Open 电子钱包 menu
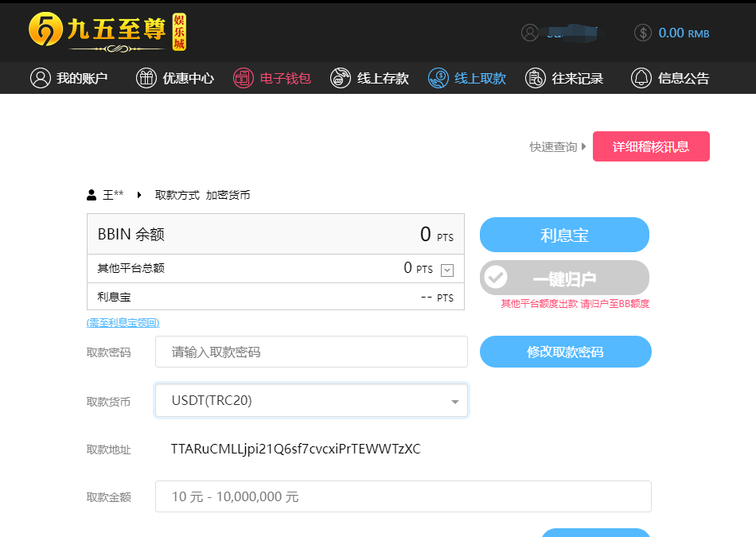Viewport: 756px width, 537px height. (272, 78)
